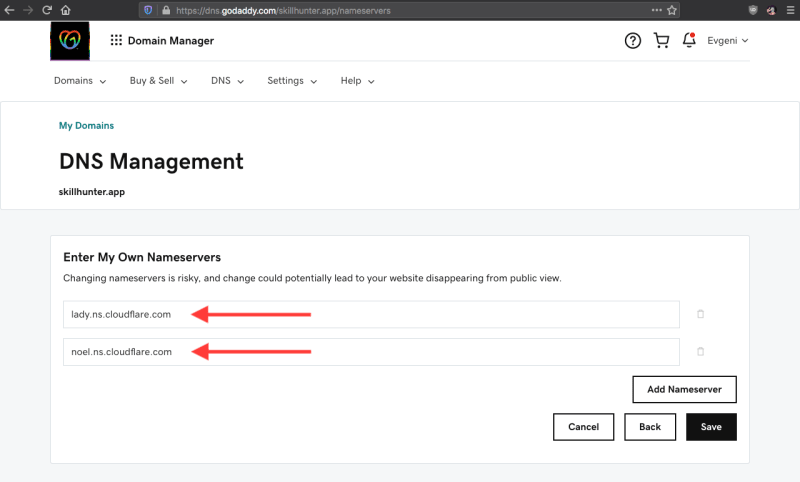Expand the Help menu
The image size is (800, 482).
(357, 81)
